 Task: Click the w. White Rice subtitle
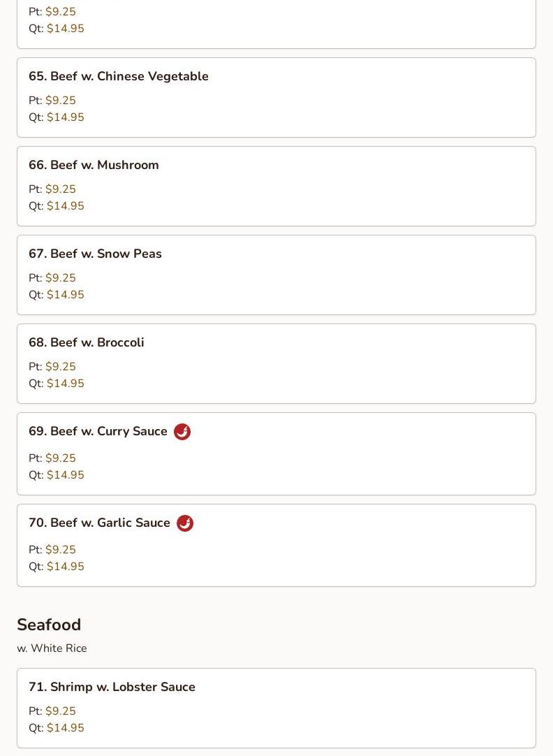click(52, 648)
